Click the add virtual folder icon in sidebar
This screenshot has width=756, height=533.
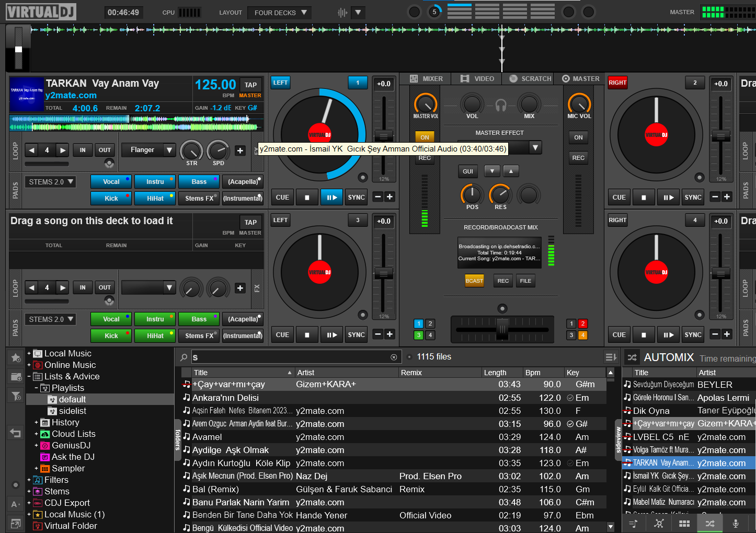[x=16, y=377]
